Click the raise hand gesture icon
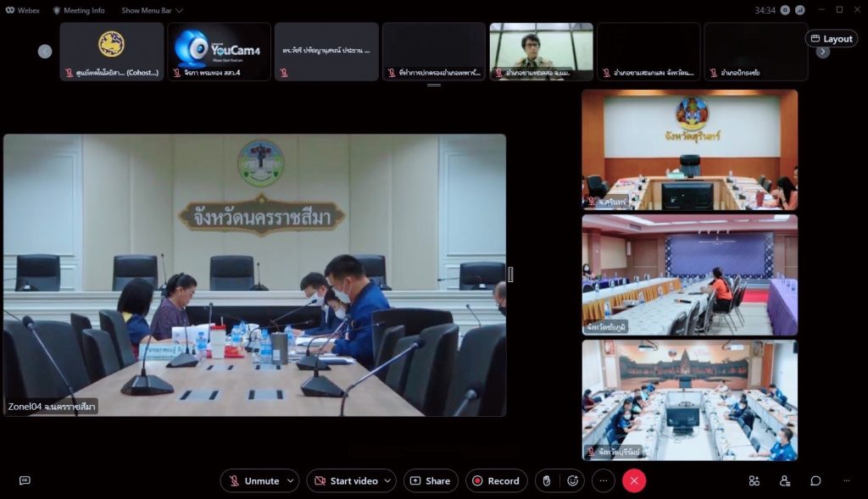Image resolution: width=868 pixels, height=499 pixels. tap(547, 480)
